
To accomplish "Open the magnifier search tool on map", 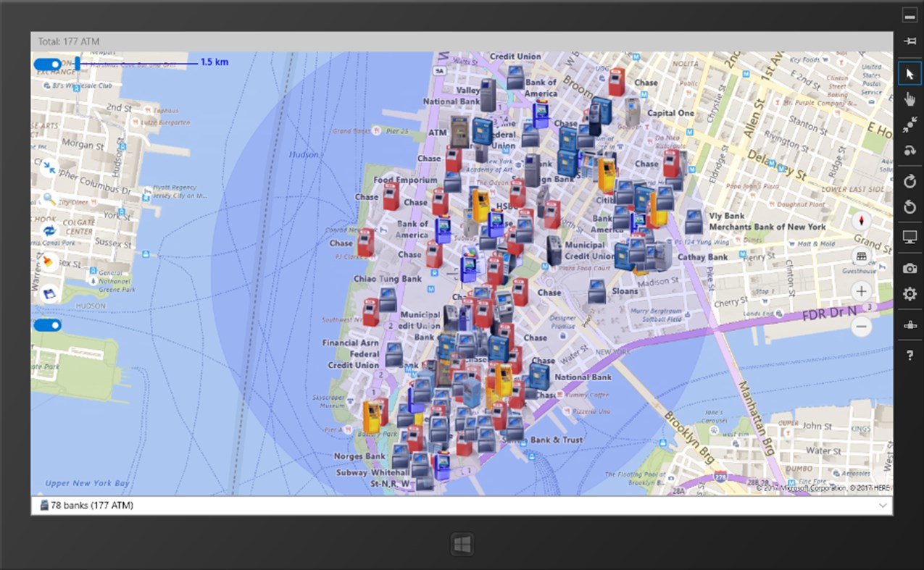I will [49, 198].
